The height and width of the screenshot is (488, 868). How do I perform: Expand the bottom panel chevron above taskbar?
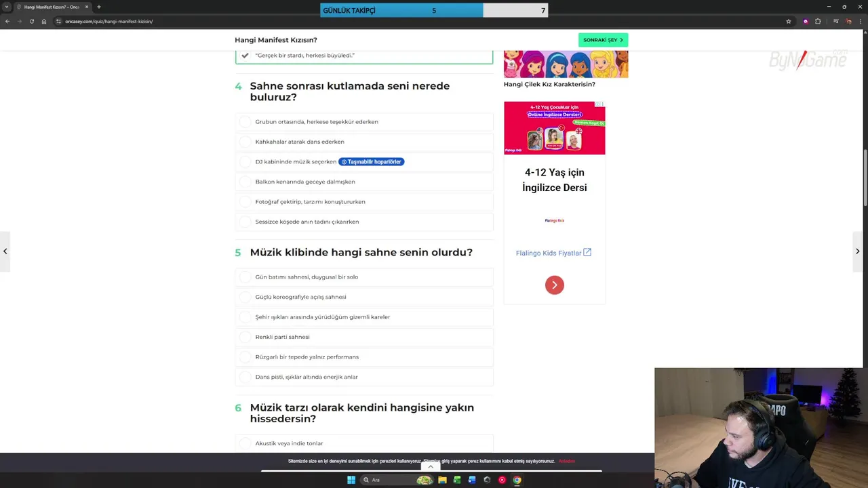[431, 467]
